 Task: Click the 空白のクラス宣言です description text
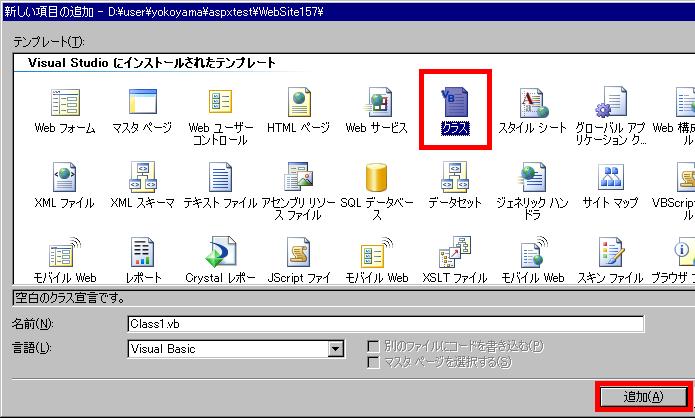tap(70, 298)
